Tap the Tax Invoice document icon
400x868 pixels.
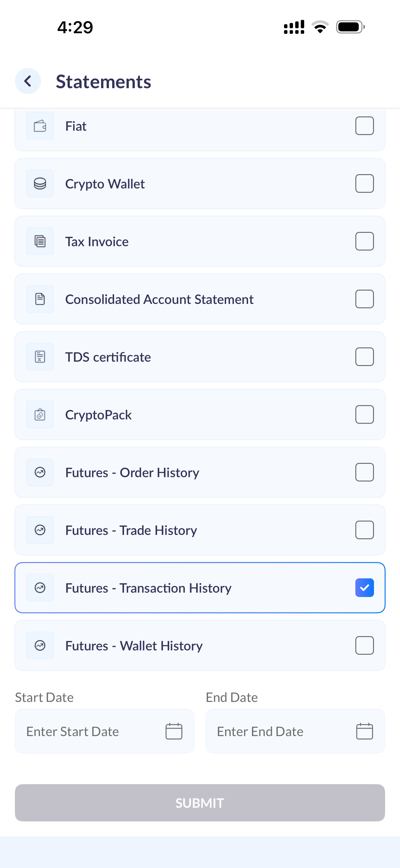pos(40,241)
